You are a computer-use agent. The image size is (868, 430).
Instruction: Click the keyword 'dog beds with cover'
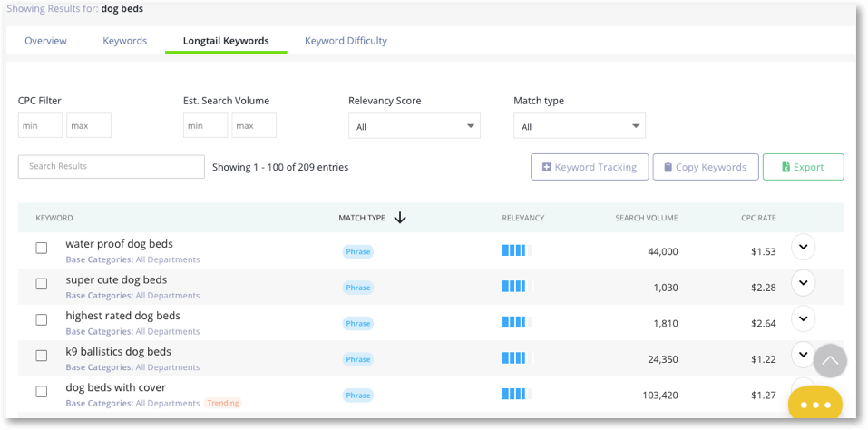click(x=116, y=388)
